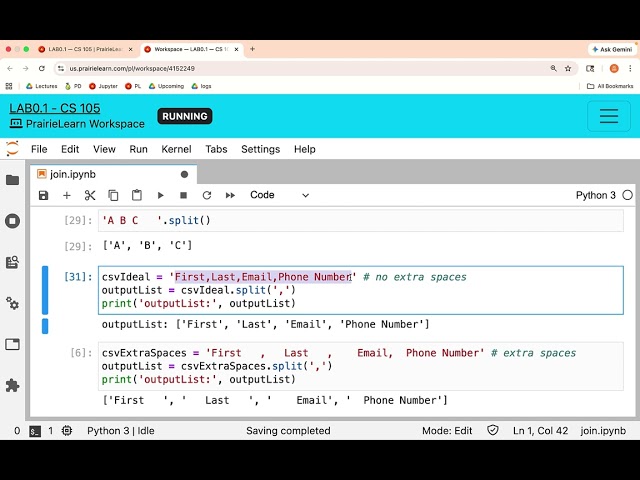Image resolution: width=640 pixels, height=480 pixels.
Task: Open the Settings menu
Action: (x=260, y=149)
